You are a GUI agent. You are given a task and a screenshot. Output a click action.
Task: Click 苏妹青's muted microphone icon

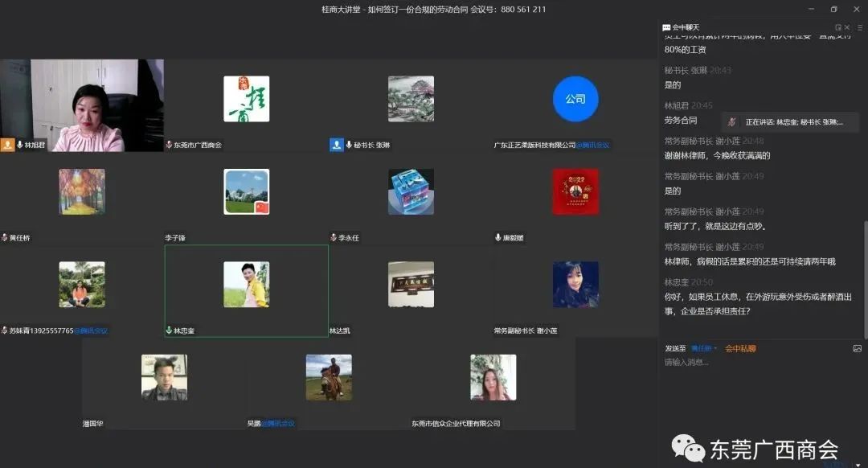pos(5,330)
